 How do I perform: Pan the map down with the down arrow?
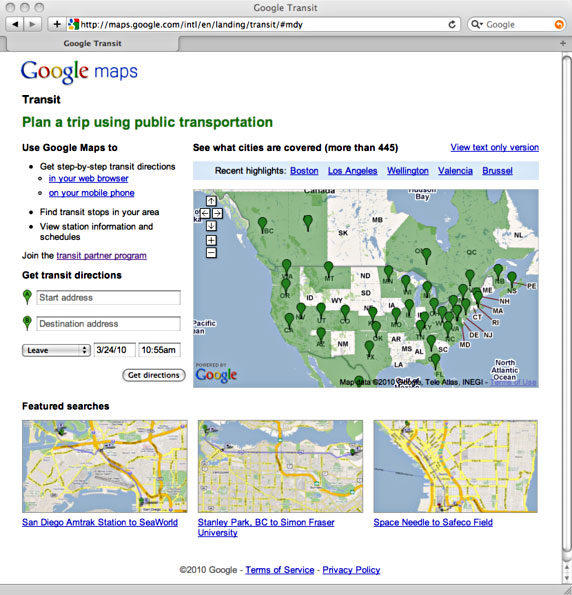coord(211,226)
